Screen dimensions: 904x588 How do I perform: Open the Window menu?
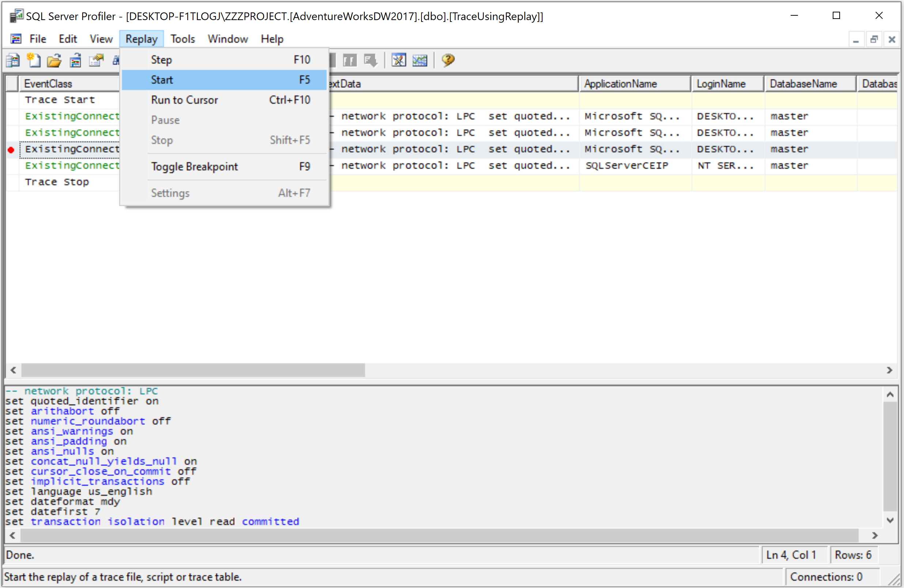point(227,39)
